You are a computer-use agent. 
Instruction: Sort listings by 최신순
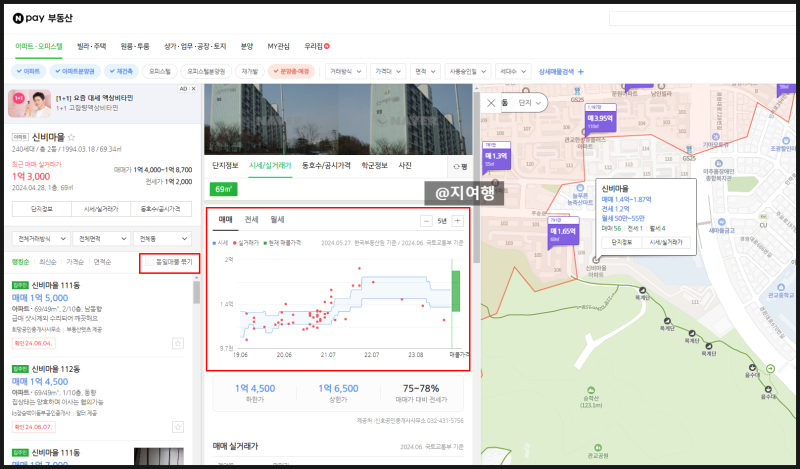47,262
